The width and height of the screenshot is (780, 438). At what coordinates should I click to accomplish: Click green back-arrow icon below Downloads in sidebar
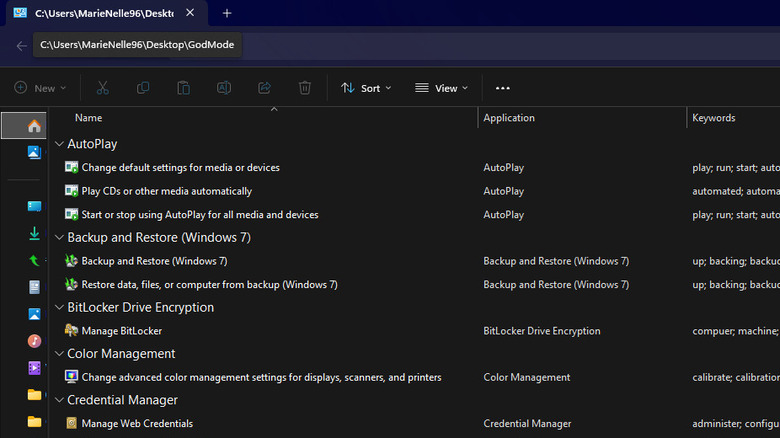[x=34, y=260]
